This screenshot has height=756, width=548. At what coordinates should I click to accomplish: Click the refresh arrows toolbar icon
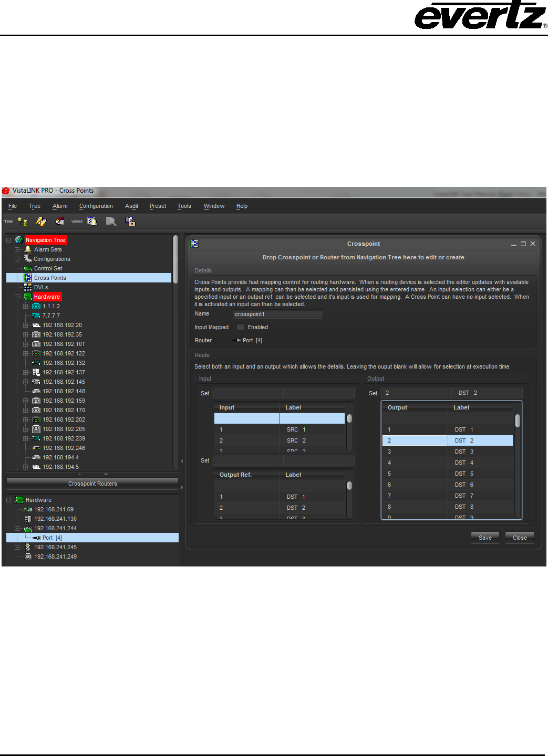click(x=41, y=222)
